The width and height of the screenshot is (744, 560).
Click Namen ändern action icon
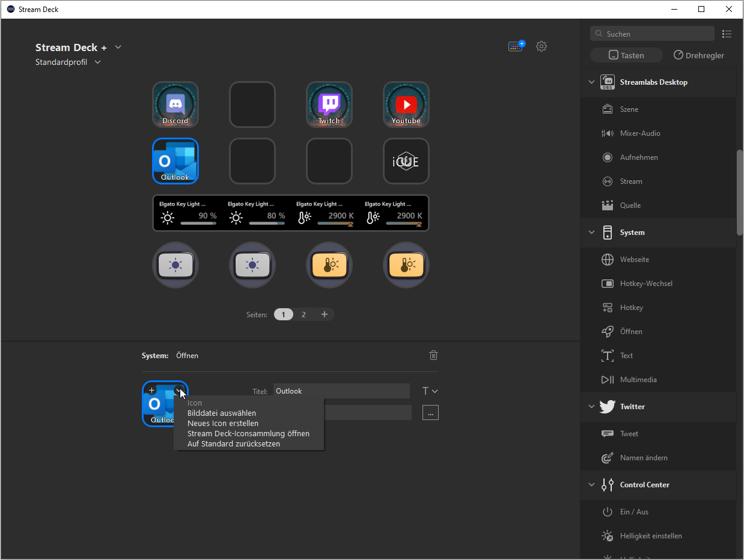click(x=608, y=458)
